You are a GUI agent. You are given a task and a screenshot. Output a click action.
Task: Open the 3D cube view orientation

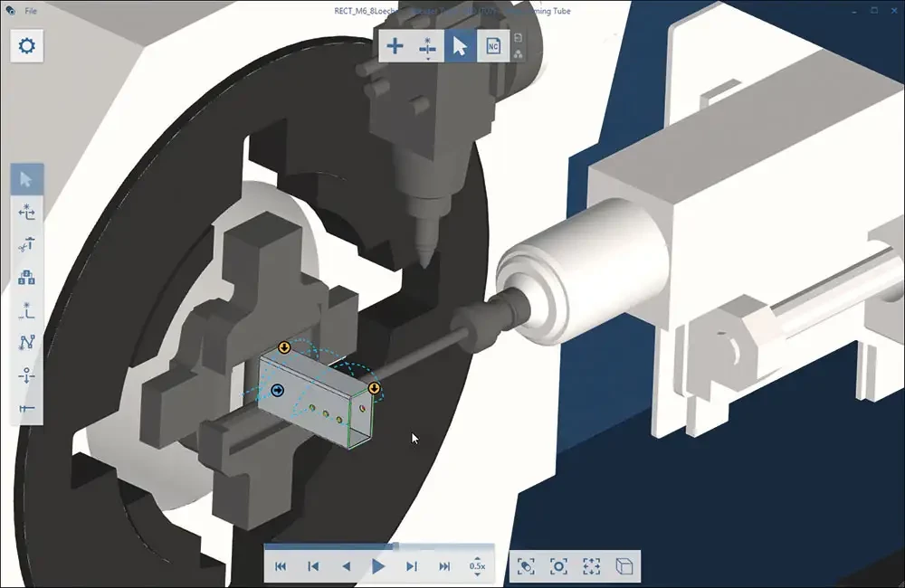pos(624,566)
